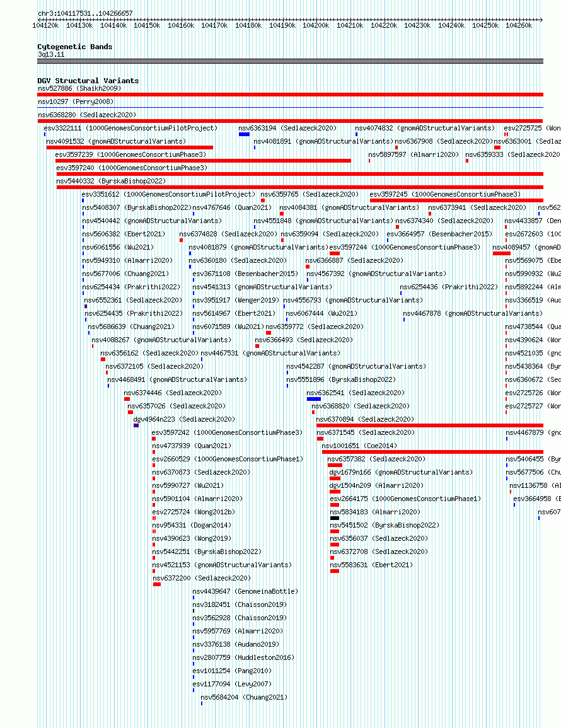
Task: Select nsv4540442 gnomAD variant label
Action: [x=152, y=221]
